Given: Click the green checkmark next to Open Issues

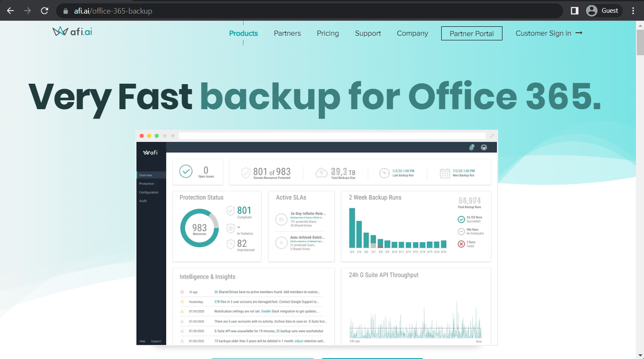Looking at the screenshot, I should point(186,172).
